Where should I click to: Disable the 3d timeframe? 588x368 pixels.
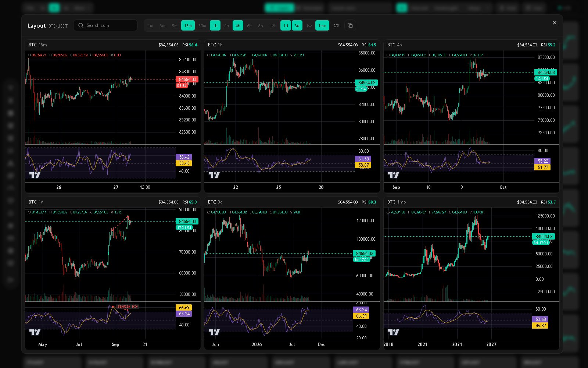point(297,26)
